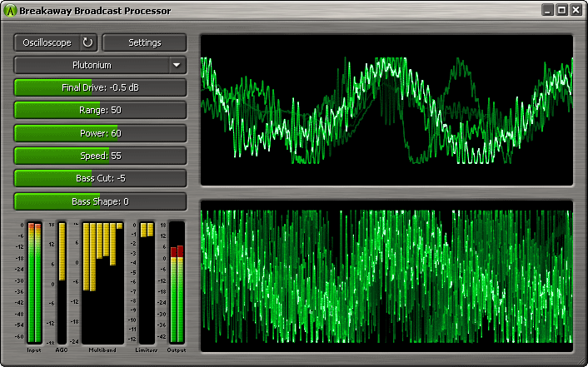Viewport: 588px width, 367px height.
Task: Change the Bass Cut slider
Action: point(100,178)
